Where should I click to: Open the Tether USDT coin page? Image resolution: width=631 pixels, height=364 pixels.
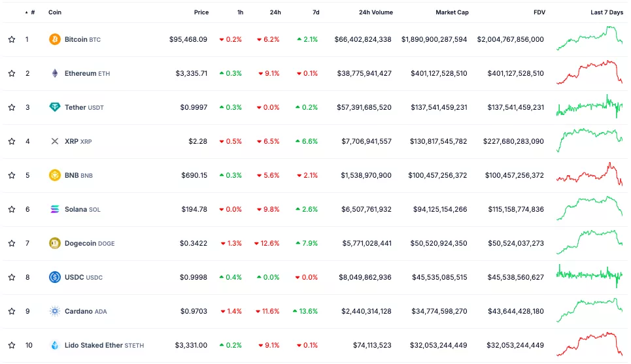tap(84, 107)
